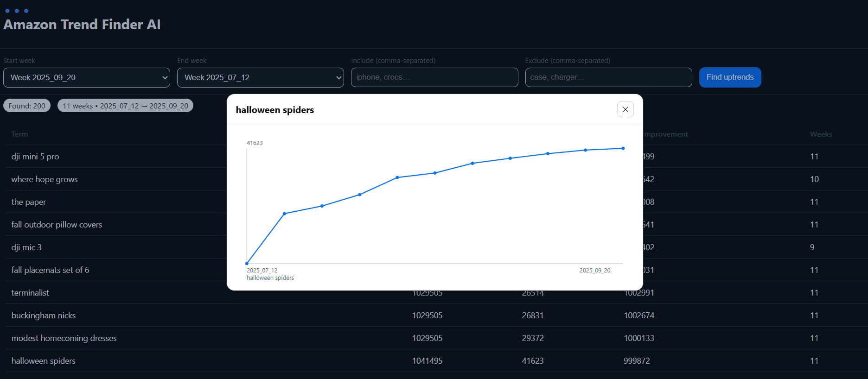Click the Exclude keywords input field

pyautogui.click(x=608, y=77)
